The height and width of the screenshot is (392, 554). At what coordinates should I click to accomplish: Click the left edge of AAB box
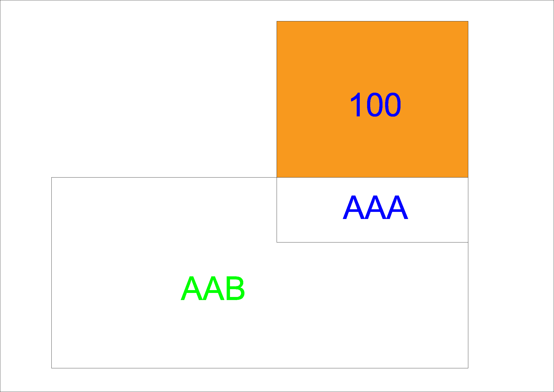(51, 273)
